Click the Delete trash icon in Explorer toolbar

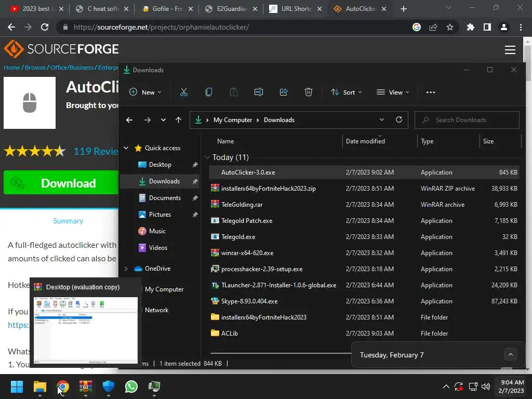click(309, 92)
